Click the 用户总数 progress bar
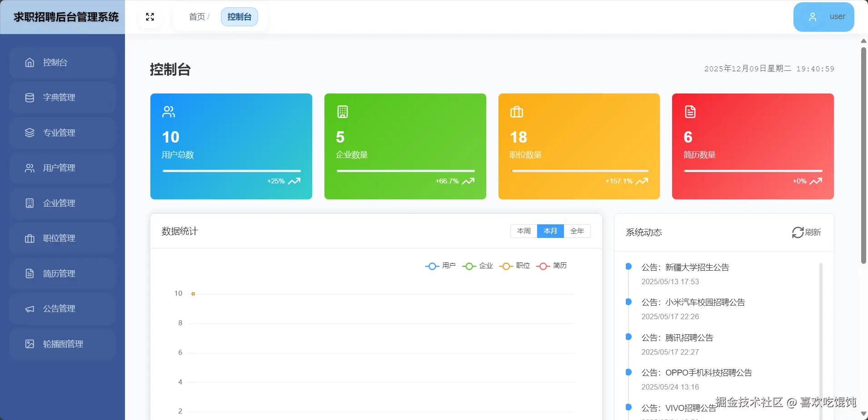The width and height of the screenshot is (868, 420). (x=232, y=171)
